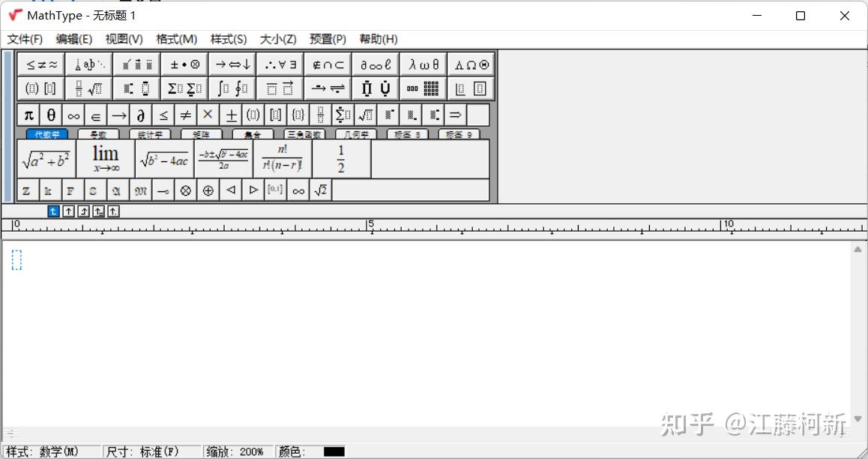
Task: Insert the lim x→∞ expression
Action: [x=106, y=159]
